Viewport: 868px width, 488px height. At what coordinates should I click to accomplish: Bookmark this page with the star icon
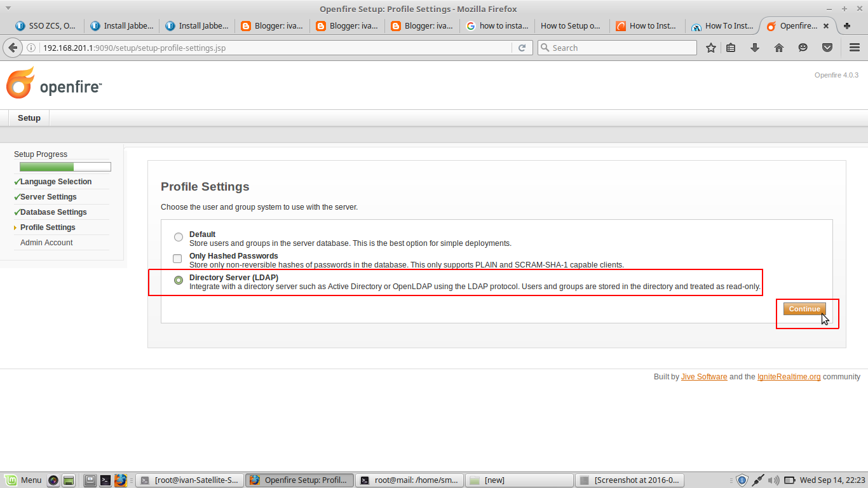(711, 48)
